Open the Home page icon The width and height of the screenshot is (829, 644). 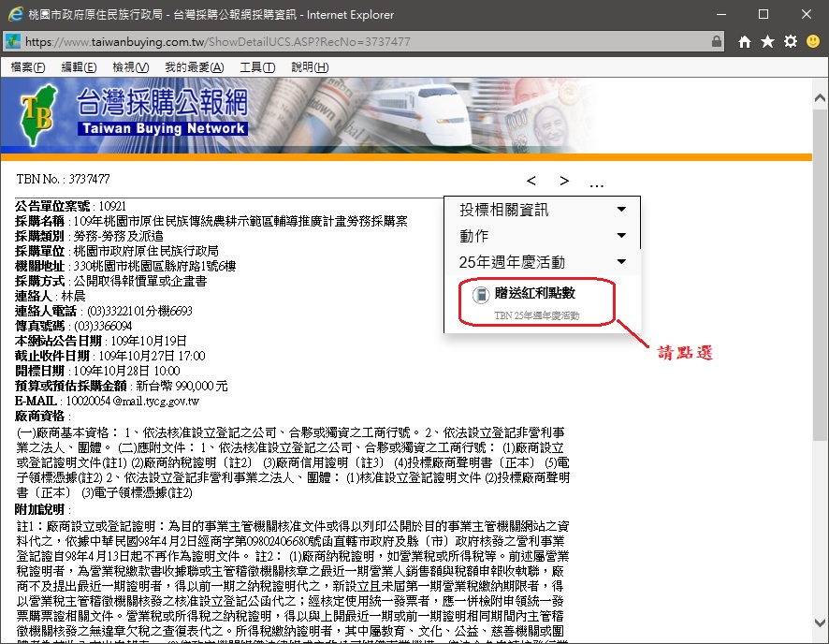[x=745, y=42]
